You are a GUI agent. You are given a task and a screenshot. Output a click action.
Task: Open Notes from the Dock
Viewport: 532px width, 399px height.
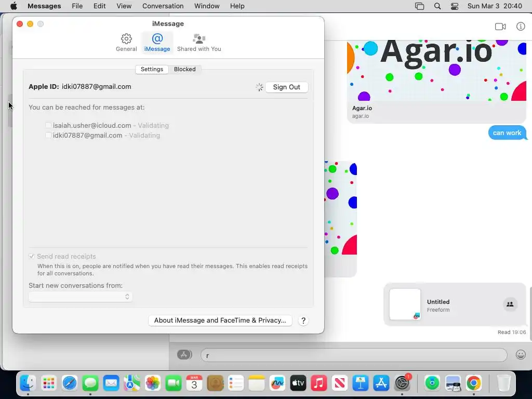(x=257, y=383)
